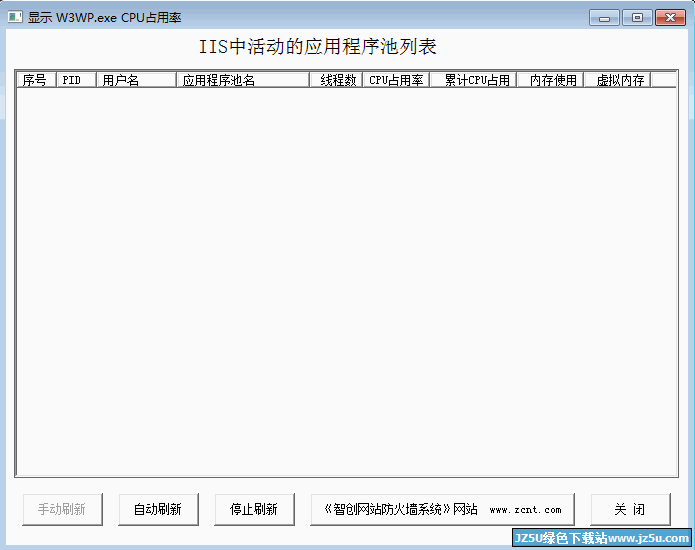Image resolution: width=695 pixels, height=550 pixels.
Task: Click the 内存使用 column header
Action: [x=550, y=80]
